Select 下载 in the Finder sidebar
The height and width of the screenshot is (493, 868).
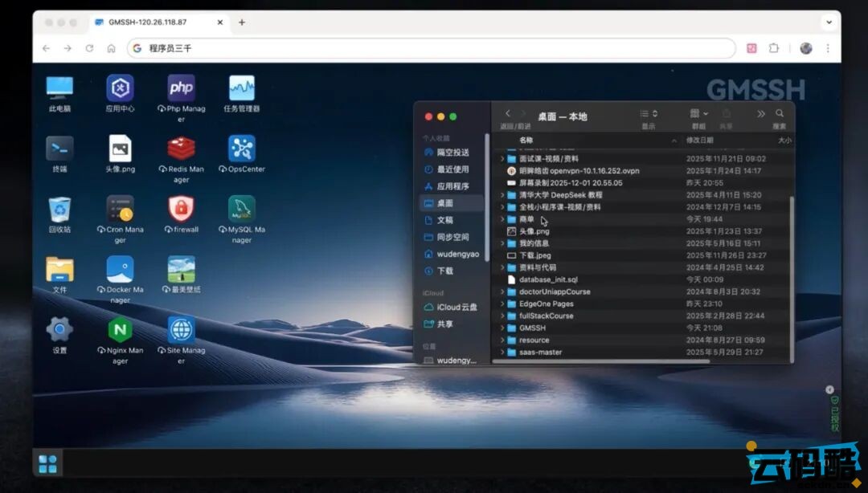click(444, 271)
